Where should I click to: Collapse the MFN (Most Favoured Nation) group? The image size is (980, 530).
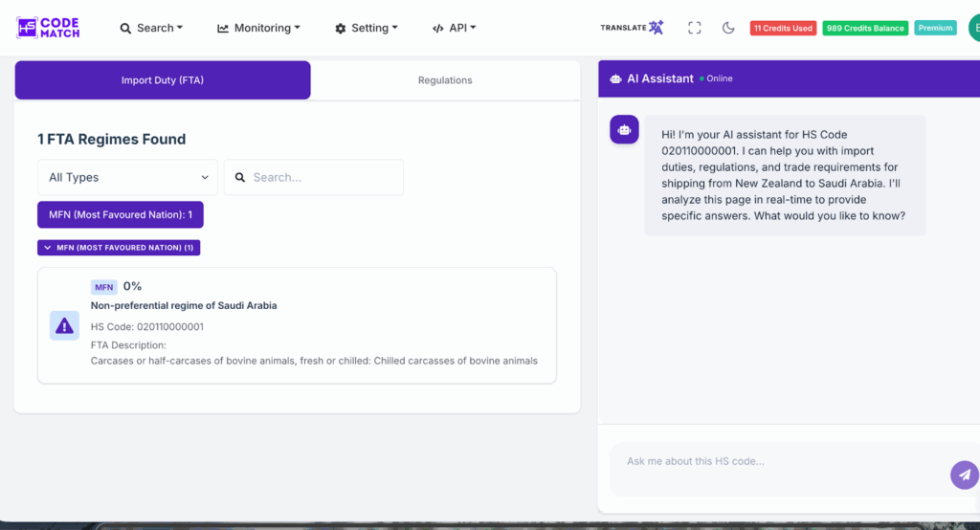click(119, 248)
